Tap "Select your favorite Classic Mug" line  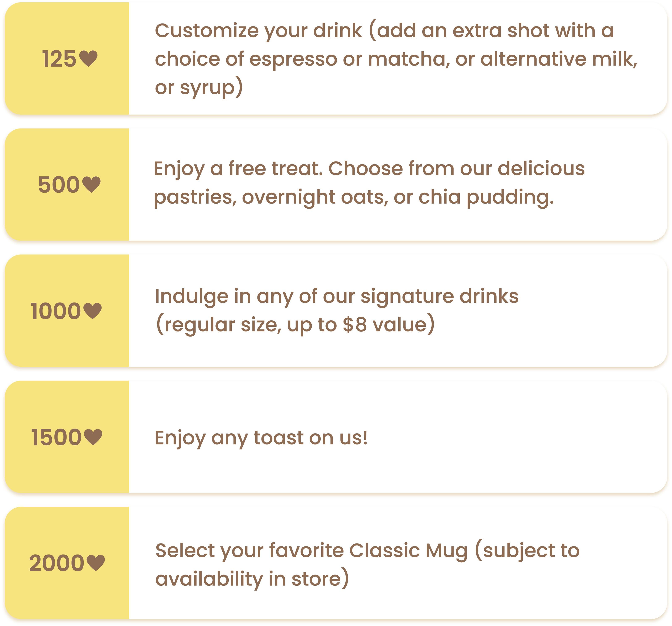367,550
